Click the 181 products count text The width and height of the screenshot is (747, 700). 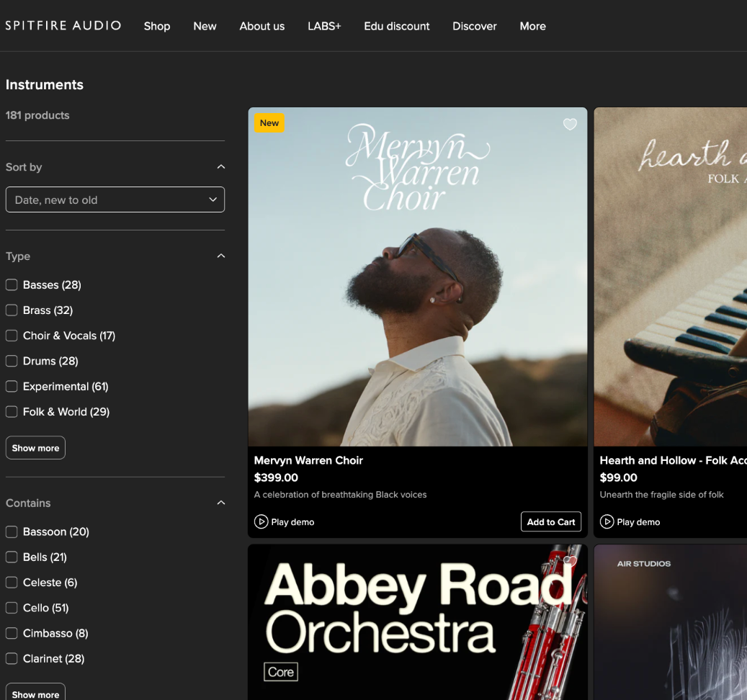37,115
